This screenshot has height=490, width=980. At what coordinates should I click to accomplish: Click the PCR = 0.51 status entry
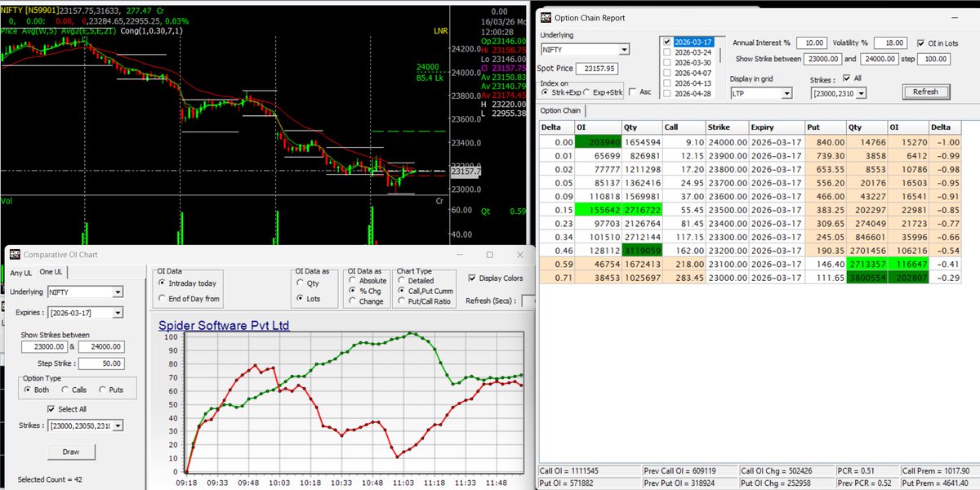[866, 471]
